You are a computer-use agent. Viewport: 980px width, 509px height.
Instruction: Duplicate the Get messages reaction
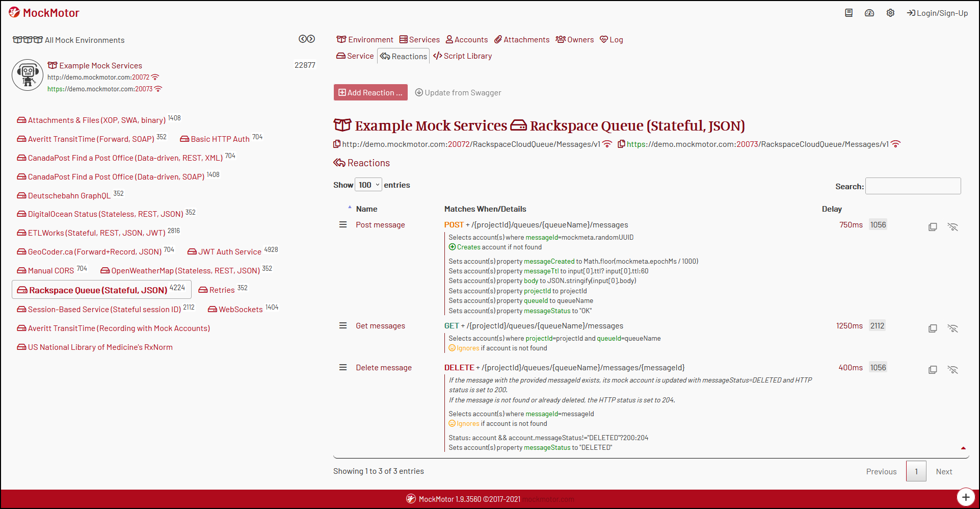[933, 328]
